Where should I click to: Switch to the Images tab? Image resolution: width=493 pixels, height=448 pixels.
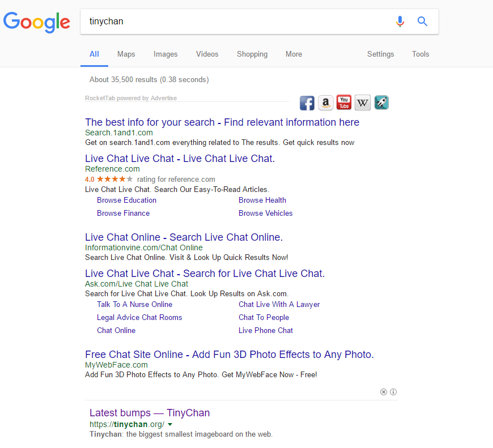[x=165, y=54]
